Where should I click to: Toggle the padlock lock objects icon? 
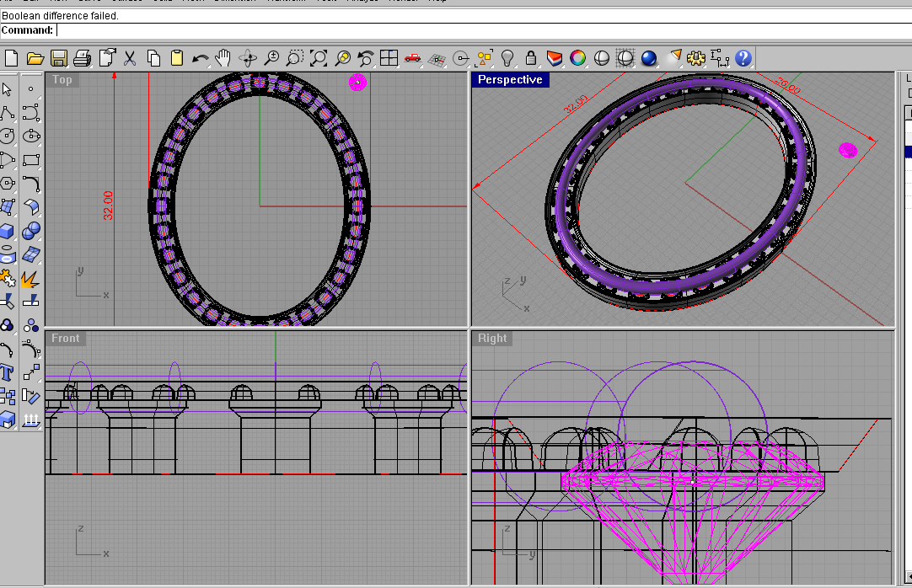click(530, 58)
